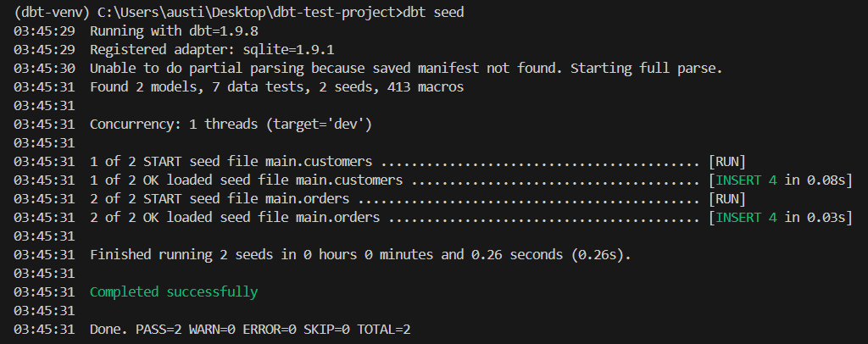Viewport: 868px width, 344px height.
Task: Click '1 of 2 OK loaded seed file main.customers'
Action: (x=247, y=180)
